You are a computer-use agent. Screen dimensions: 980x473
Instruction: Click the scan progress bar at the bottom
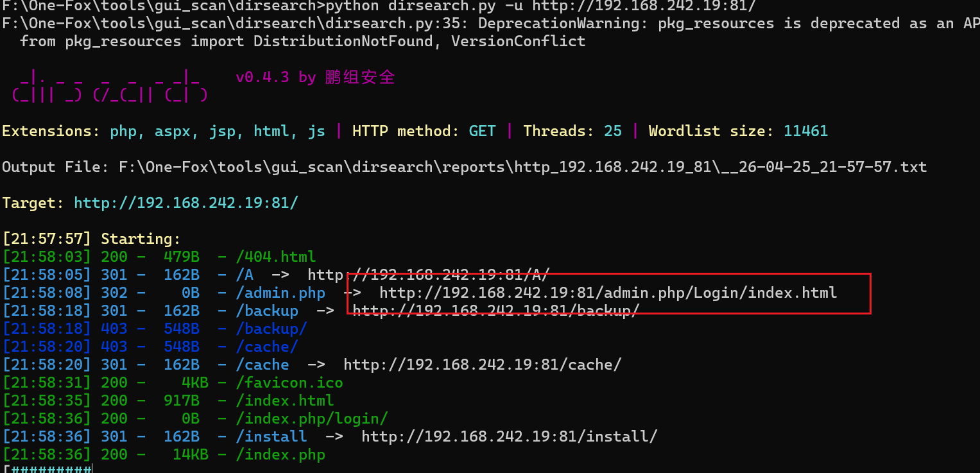click(48, 470)
